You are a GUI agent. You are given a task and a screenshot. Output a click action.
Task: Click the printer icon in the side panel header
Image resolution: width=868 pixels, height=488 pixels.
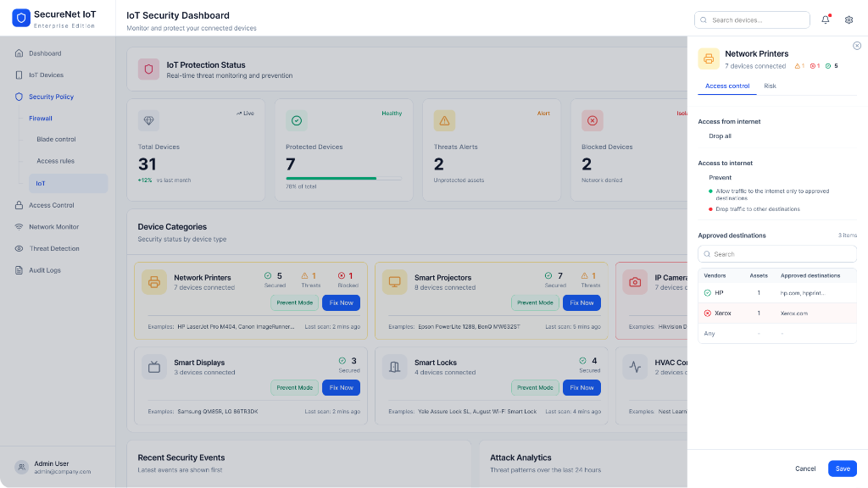pos(709,58)
